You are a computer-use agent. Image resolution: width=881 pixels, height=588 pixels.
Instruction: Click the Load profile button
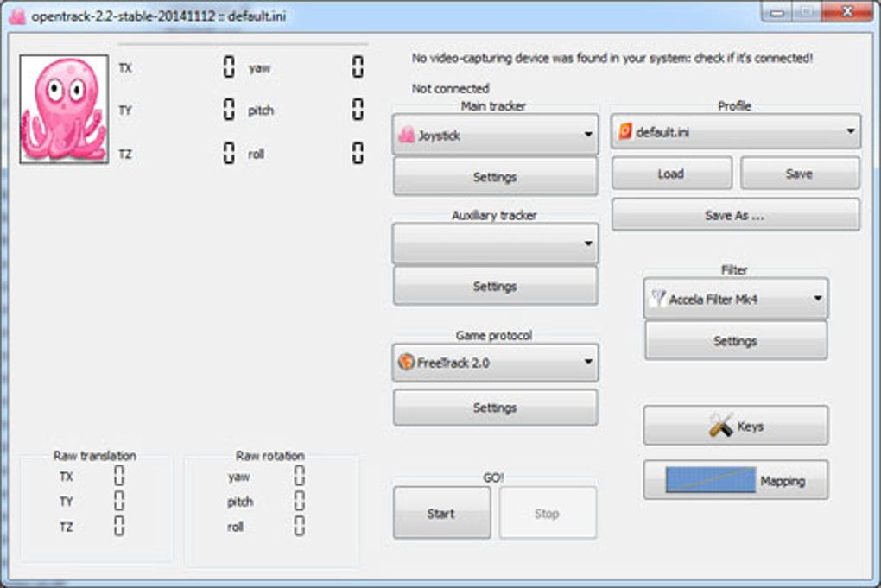coord(671,174)
